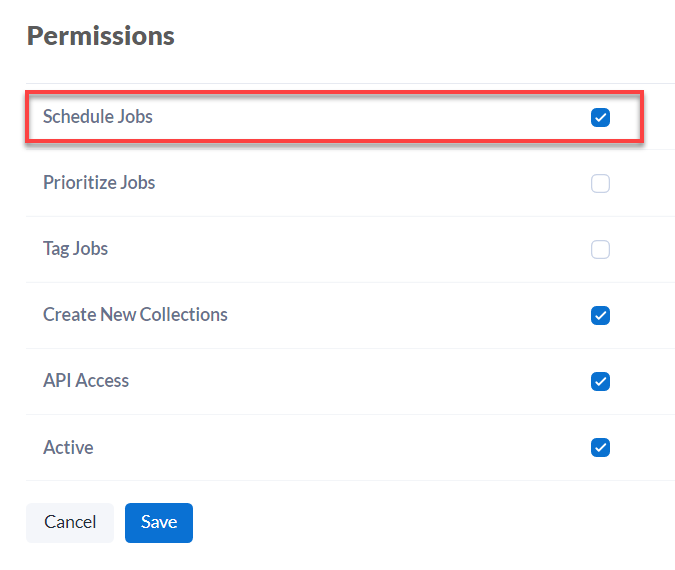Click the Schedule Jobs label text

(x=98, y=117)
